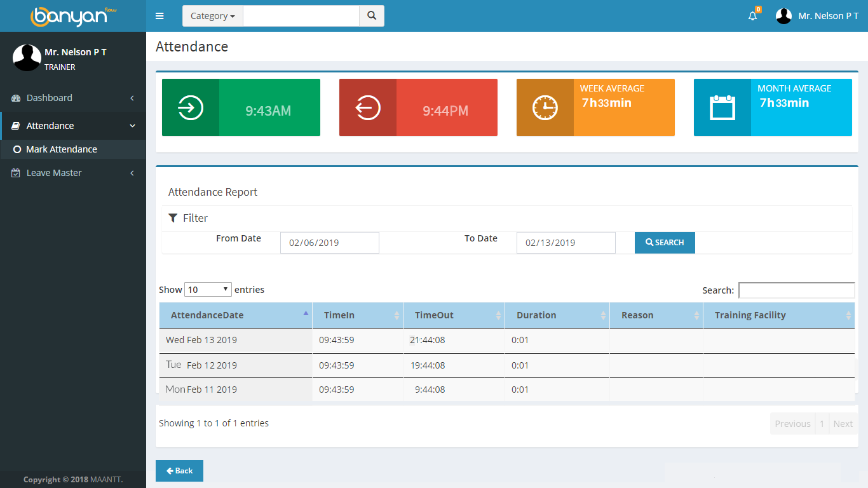Focus the table Search input box
This screenshot has width=868, height=488.
pyautogui.click(x=797, y=290)
